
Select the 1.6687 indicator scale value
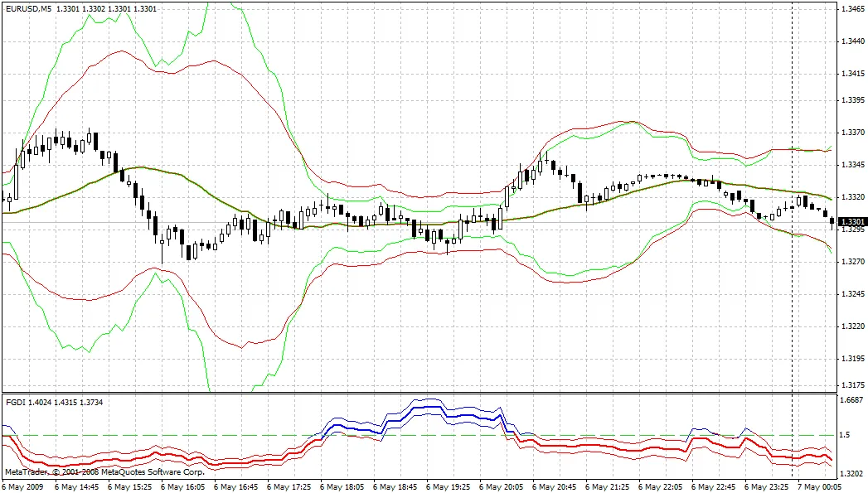853,400
